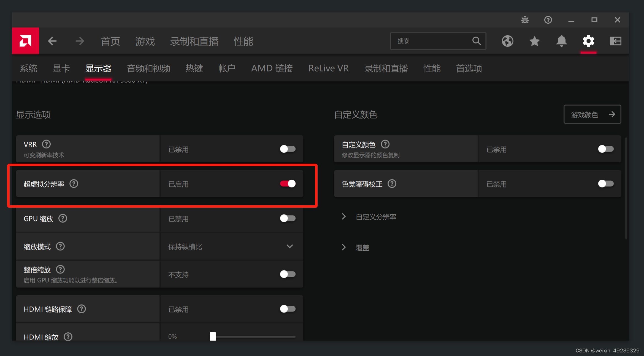
Task: Enable 色觉障碍校正 toggle
Action: click(605, 184)
